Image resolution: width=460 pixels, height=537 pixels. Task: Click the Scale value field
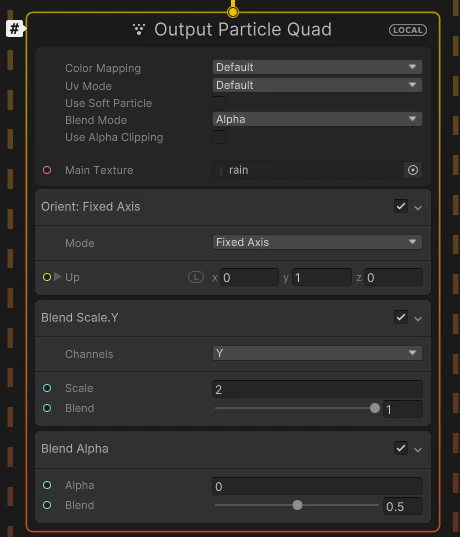coord(317,389)
